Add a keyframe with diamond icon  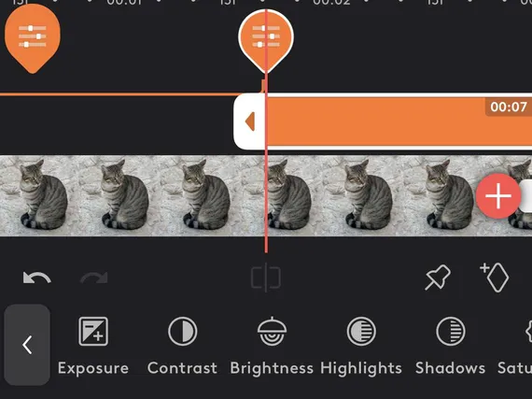495,278
